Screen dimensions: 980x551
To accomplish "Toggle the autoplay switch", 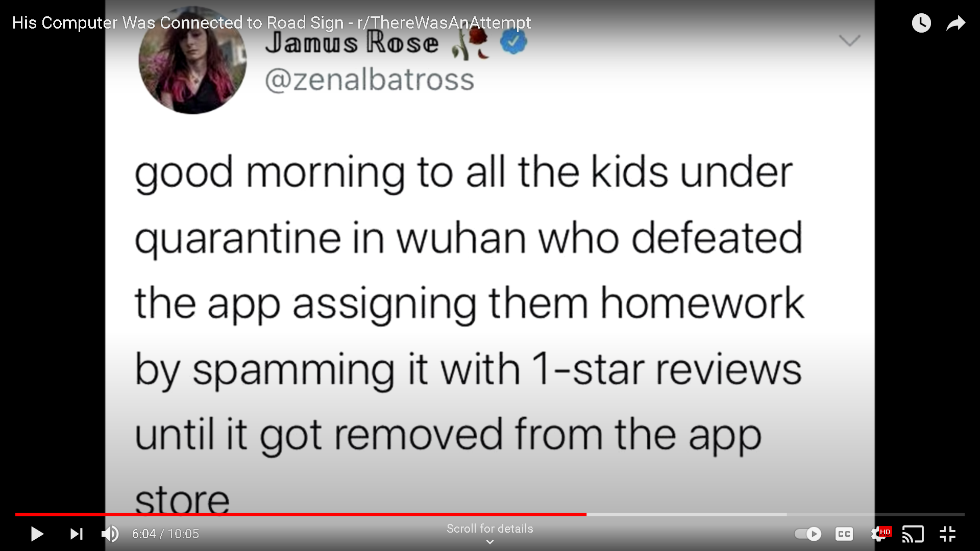I will coord(808,534).
